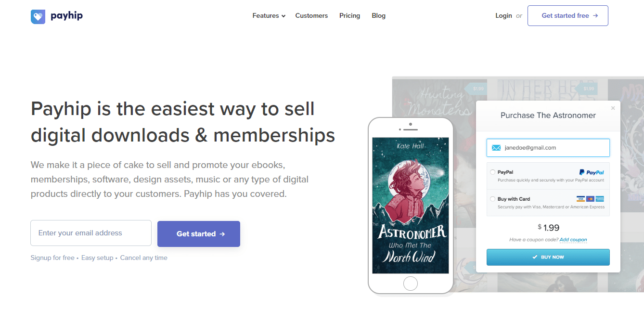644x310 pixels.
Task: Select the PayPal payment radio button
Action: [x=492, y=172]
